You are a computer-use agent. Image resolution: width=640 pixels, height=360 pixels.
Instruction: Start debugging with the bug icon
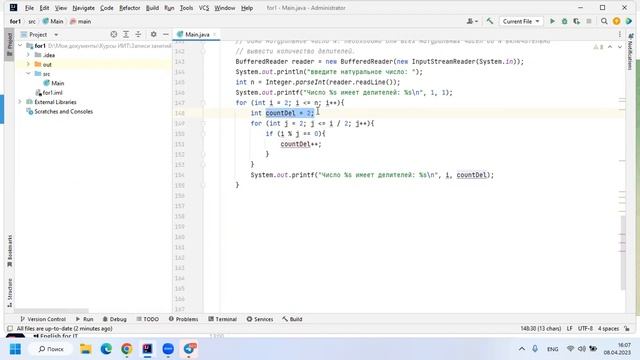tap(564, 21)
